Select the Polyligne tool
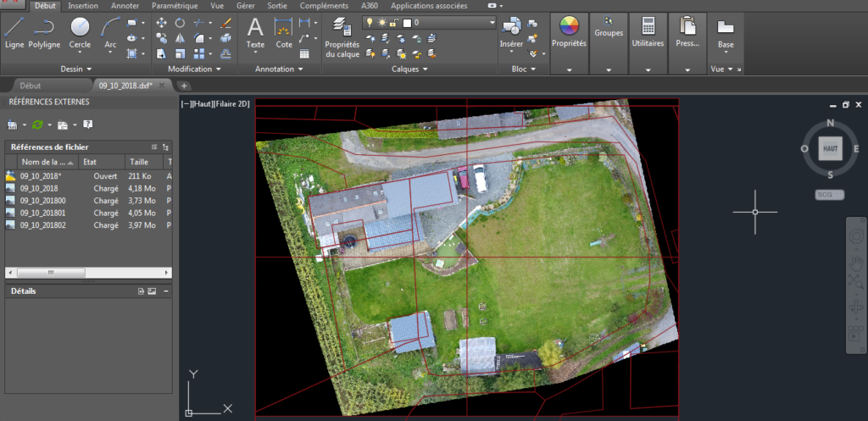Image resolution: width=868 pixels, height=421 pixels. [x=44, y=33]
